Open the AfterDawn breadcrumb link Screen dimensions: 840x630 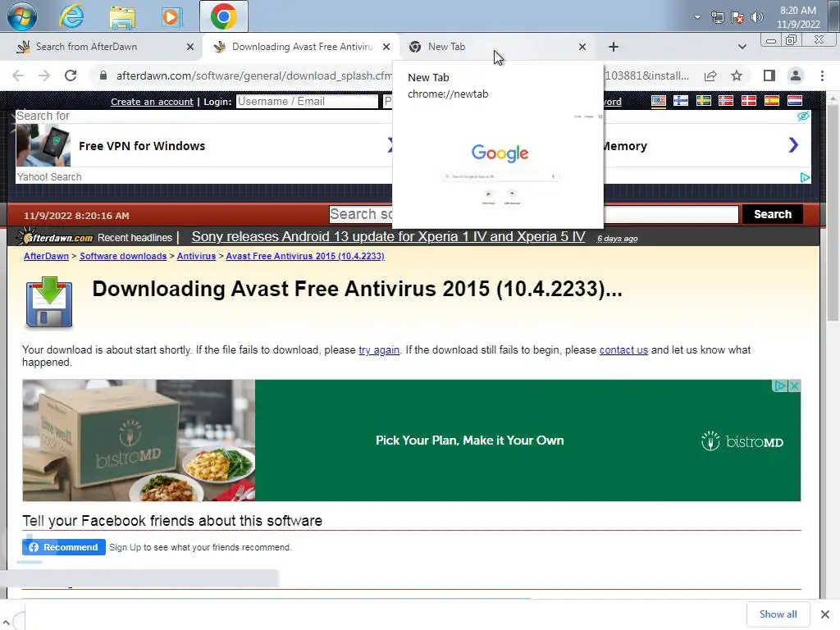tap(46, 256)
